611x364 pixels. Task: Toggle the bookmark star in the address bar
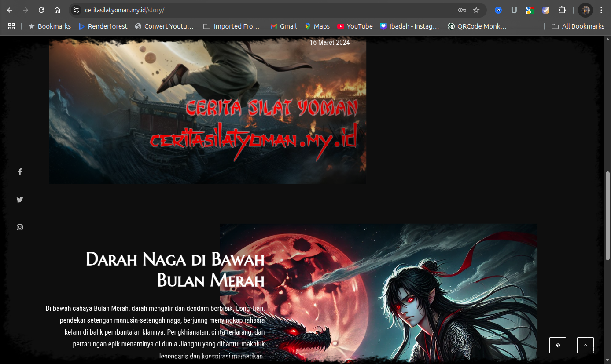[x=476, y=10]
